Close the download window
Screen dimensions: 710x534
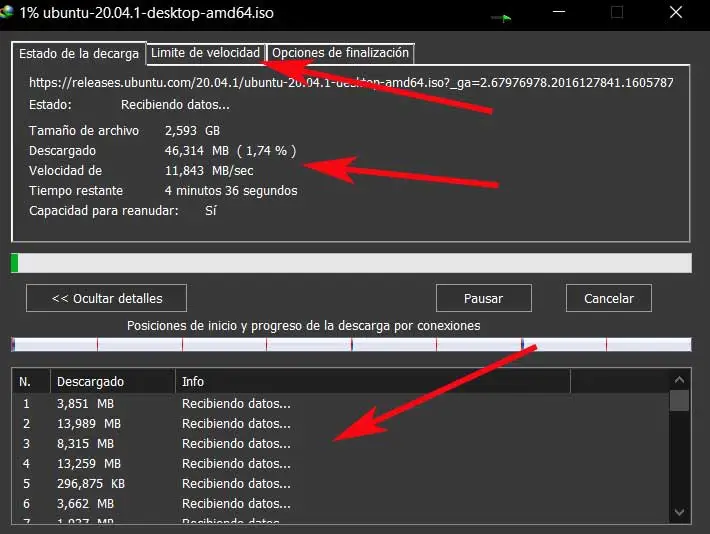click(676, 12)
